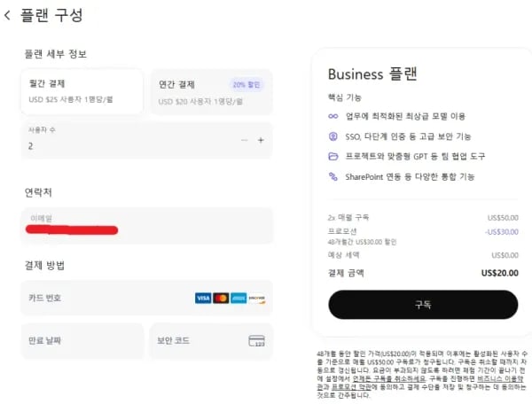Viewport: 532px width, 404px height.
Task: Click USD $25 사용자 1명당/월 price text
Action: tap(71, 99)
